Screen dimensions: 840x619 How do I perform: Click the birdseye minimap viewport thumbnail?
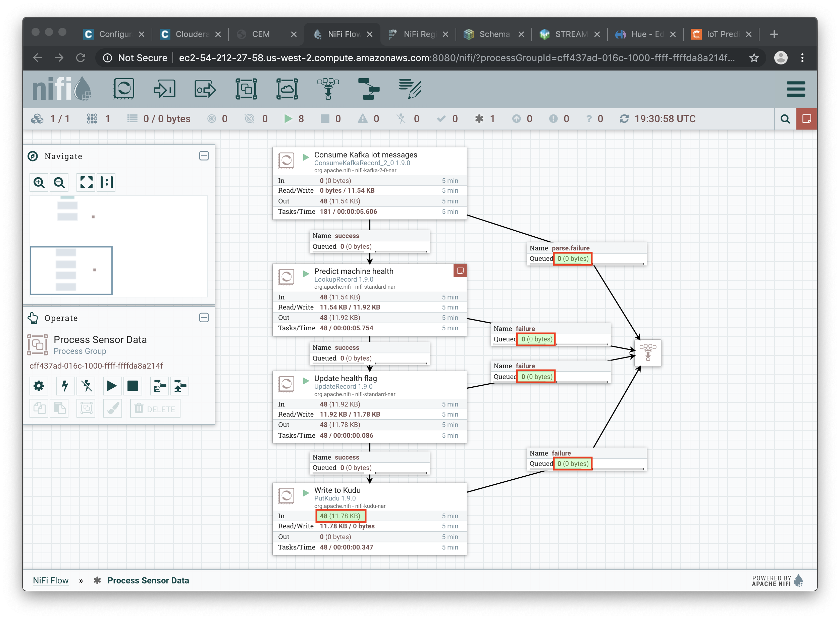click(x=71, y=270)
